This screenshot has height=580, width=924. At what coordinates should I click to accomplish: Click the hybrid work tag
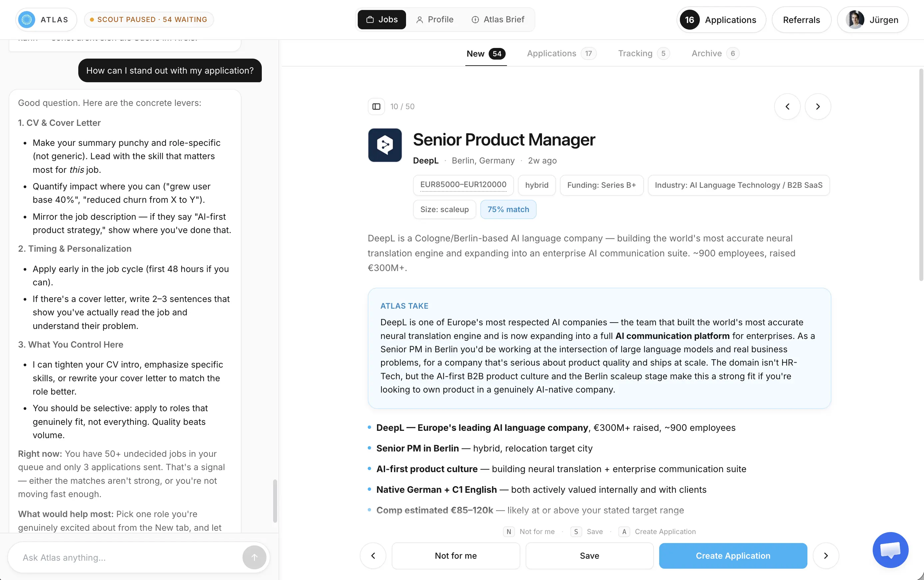click(x=536, y=185)
